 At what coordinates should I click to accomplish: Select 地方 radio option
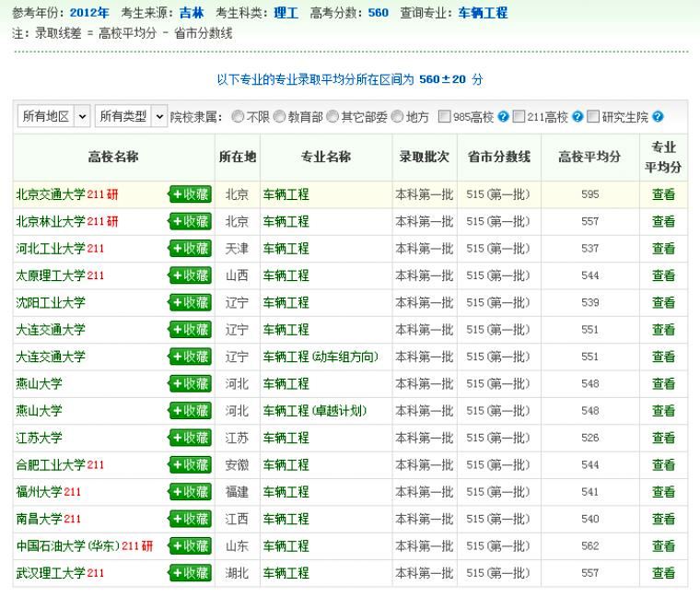(397, 116)
